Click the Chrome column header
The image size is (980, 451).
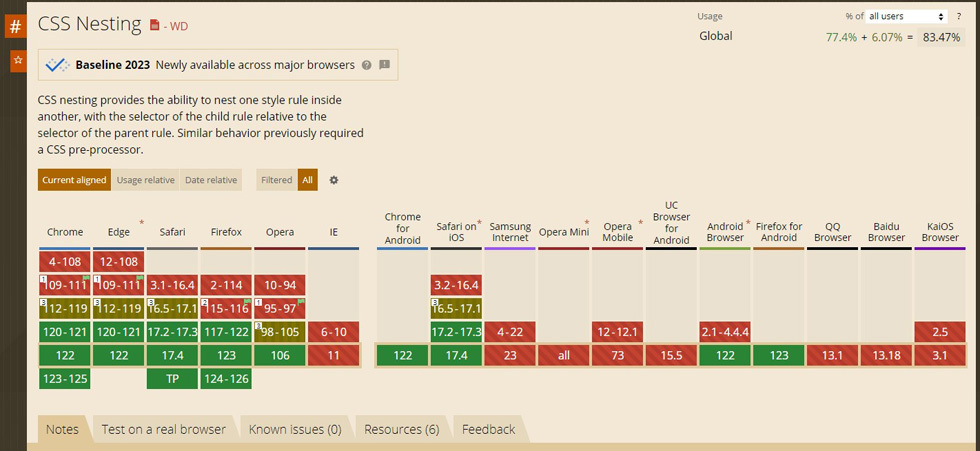[65, 232]
